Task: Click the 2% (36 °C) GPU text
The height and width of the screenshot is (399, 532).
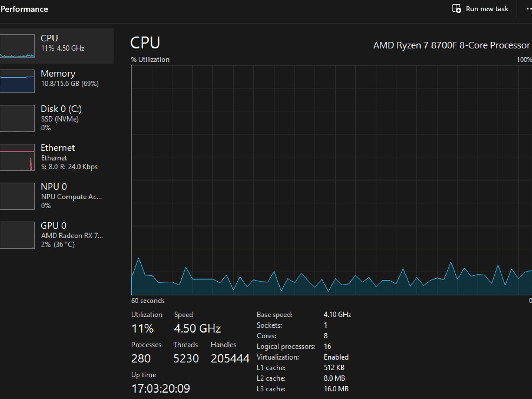Action: [x=58, y=245]
